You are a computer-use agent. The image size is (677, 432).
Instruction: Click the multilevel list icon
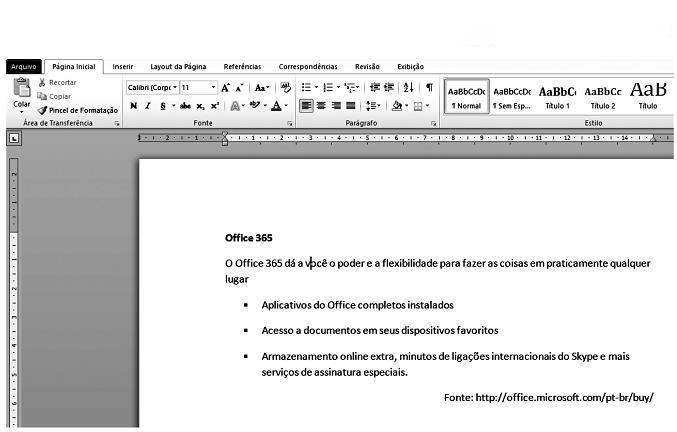coord(350,88)
